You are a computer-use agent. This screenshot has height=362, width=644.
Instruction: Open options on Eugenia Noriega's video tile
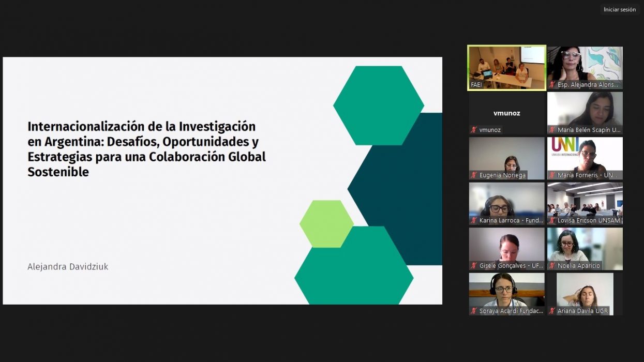coord(506,158)
